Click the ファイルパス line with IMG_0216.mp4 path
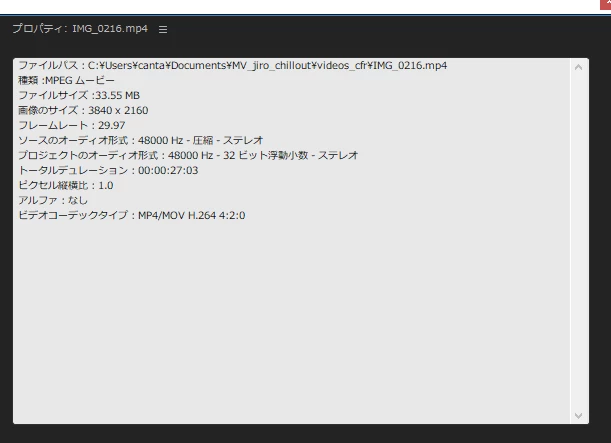Viewport: 611px width, 443px height. (x=233, y=65)
